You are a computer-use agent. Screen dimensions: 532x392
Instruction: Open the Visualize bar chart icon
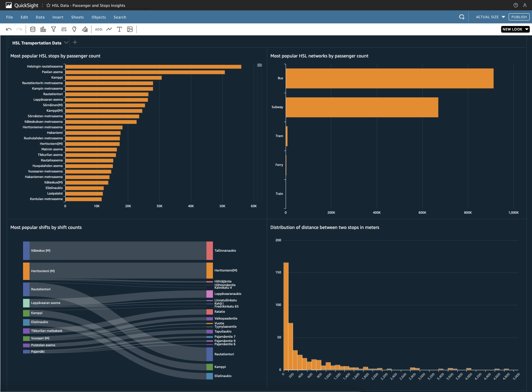(43, 29)
